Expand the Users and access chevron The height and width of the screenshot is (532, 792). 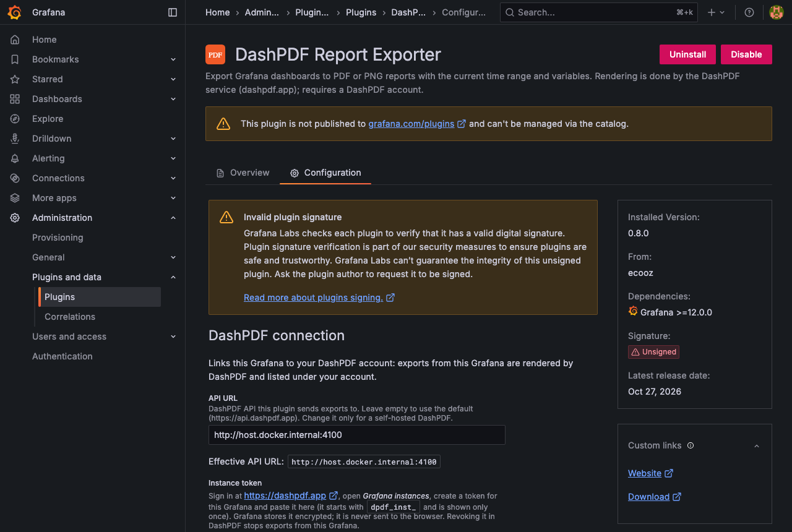tap(173, 337)
